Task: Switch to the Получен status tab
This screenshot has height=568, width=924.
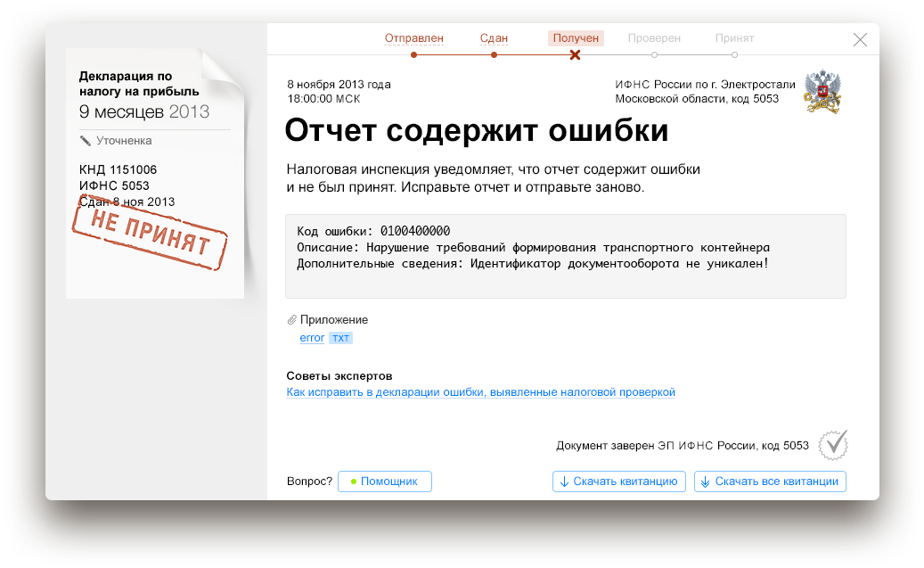Action: click(x=576, y=37)
